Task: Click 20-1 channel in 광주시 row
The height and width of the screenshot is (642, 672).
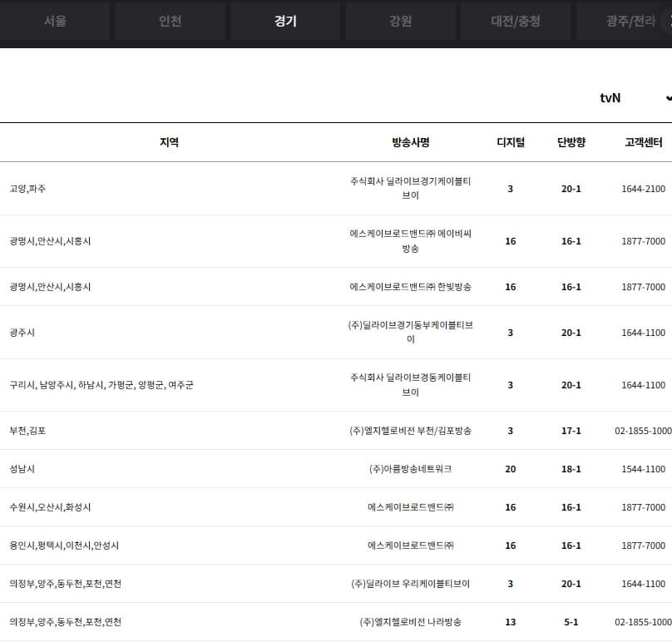Action: (571, 333)
